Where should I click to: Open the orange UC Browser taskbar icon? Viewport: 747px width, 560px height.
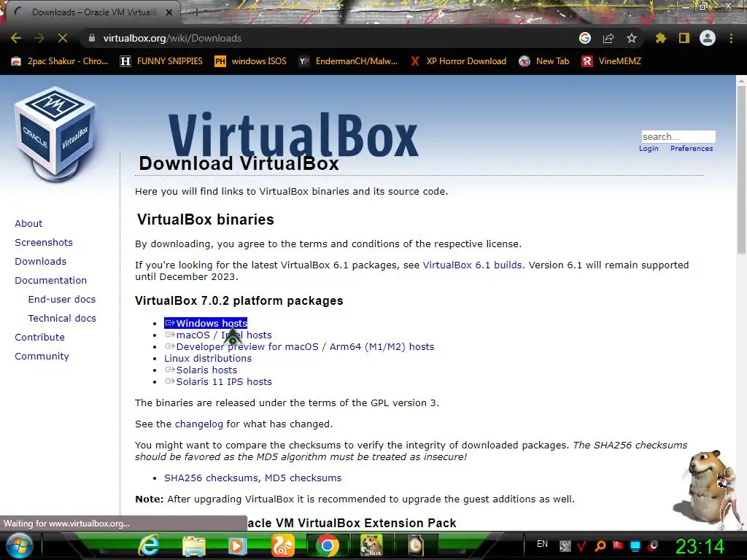(282, 546)
